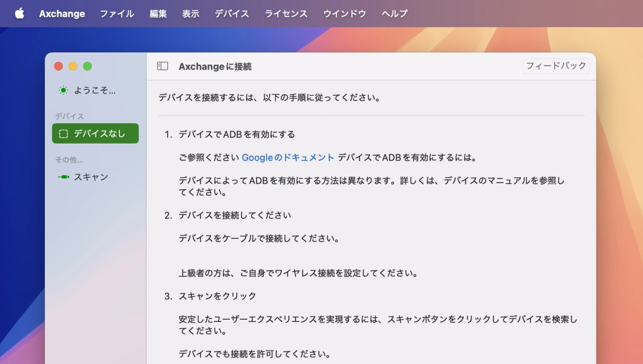
Task: Select the デバイスなし entry in sidebar
Action: coord(95,134)
